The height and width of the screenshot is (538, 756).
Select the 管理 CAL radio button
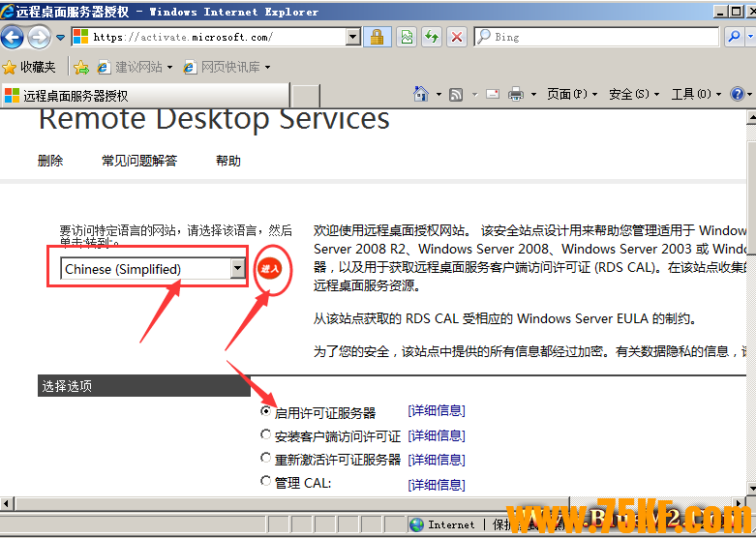pos(265,481)
